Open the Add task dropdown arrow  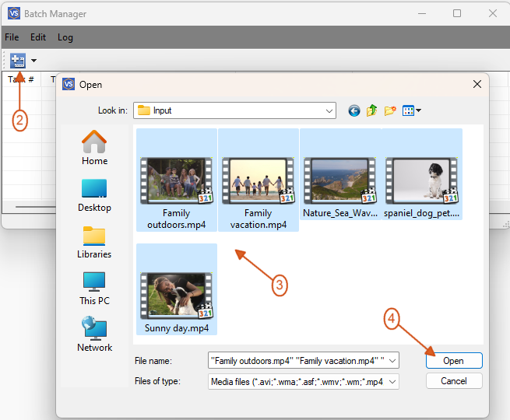click(33, 61)
